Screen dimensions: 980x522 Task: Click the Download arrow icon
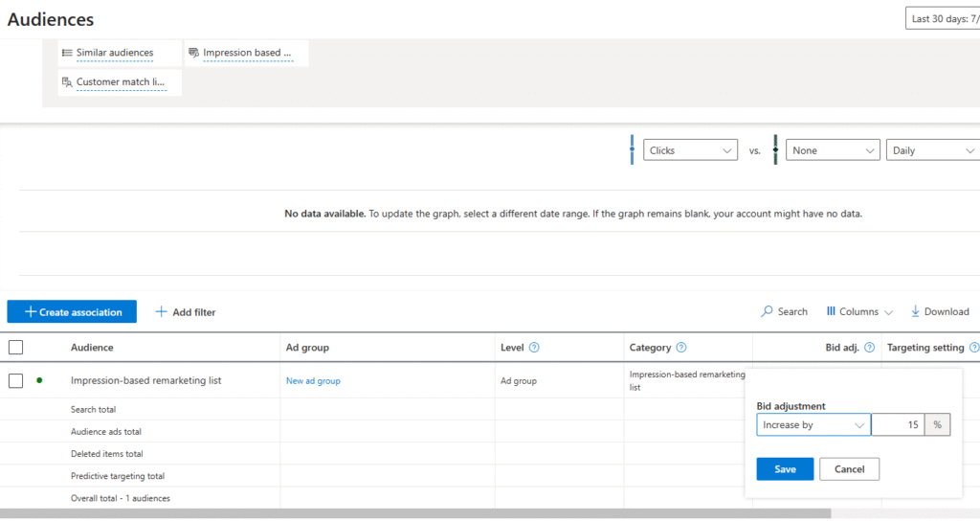coord(915,311)
